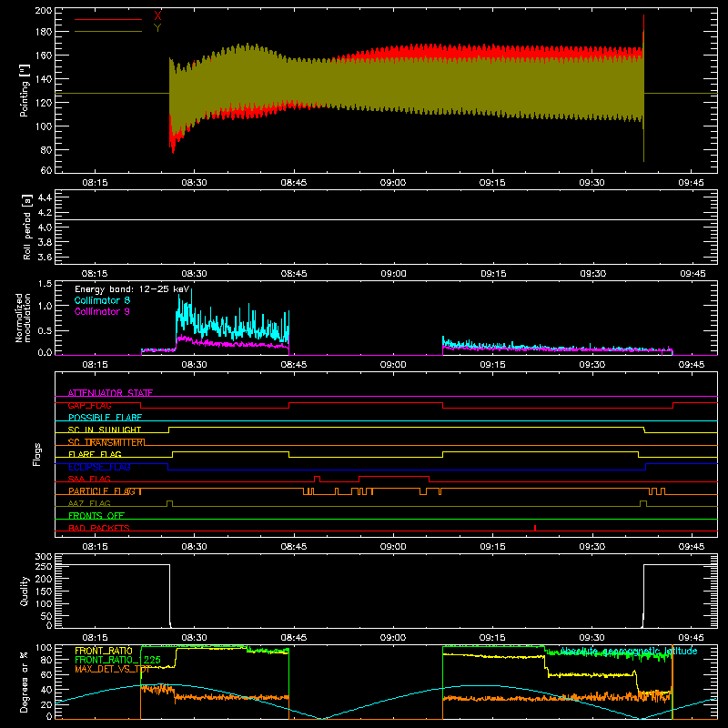This screenshot has width=728, height=728.
Task: Click the olive AAZ_FLAG label
Action: (89, 503)
